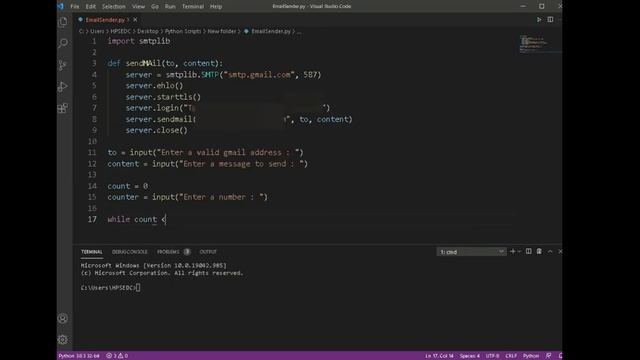Open Run and Debug view
The width and height of the screenshot is (640, 360).
click(63, 87)
